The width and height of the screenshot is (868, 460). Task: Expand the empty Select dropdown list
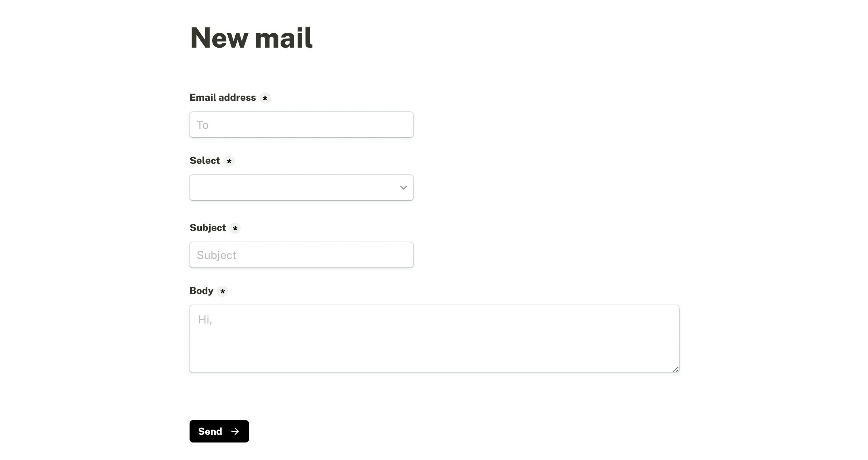coord(301,188)
